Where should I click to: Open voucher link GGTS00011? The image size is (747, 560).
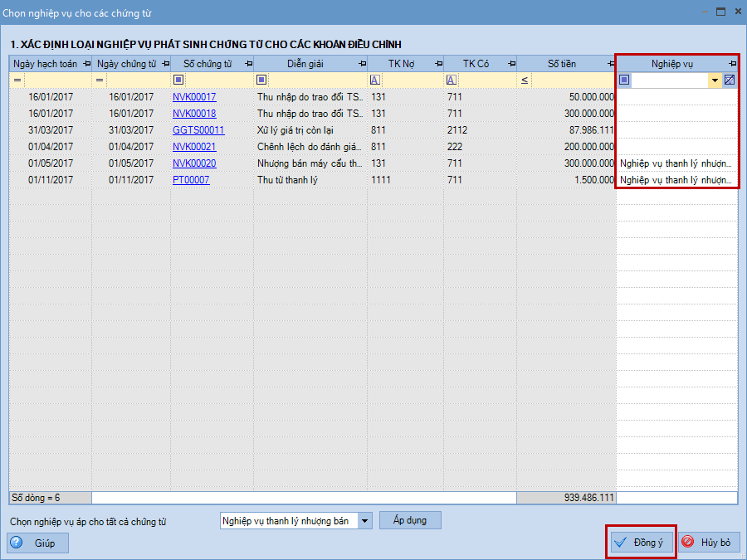pyautogui.click(x=198, y=130)
